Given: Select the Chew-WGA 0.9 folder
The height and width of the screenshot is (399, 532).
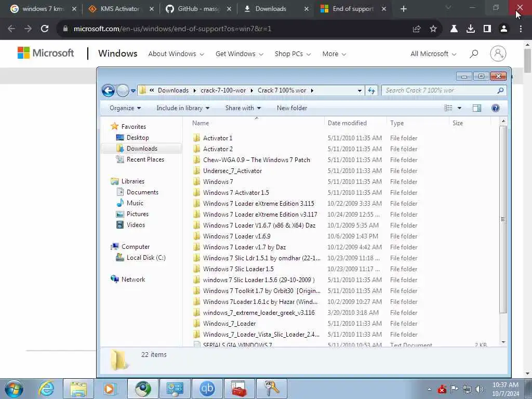Looking at the screenshot, I should click(x=257, y=160).
